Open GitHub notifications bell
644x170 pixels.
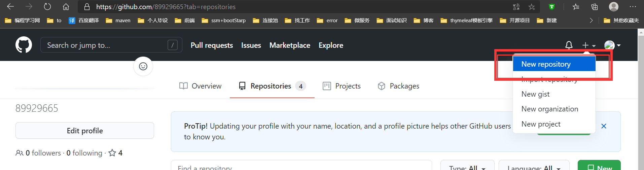[x=569, y=45]
